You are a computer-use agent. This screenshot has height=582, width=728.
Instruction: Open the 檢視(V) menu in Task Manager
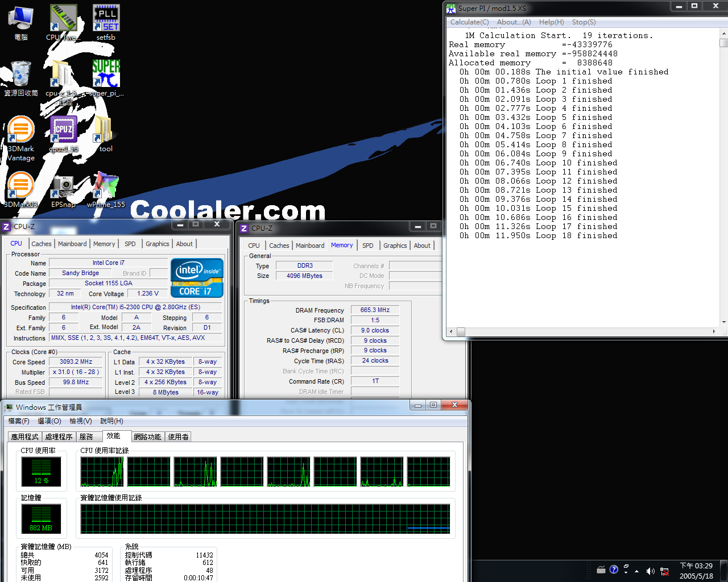coord(81,421)
